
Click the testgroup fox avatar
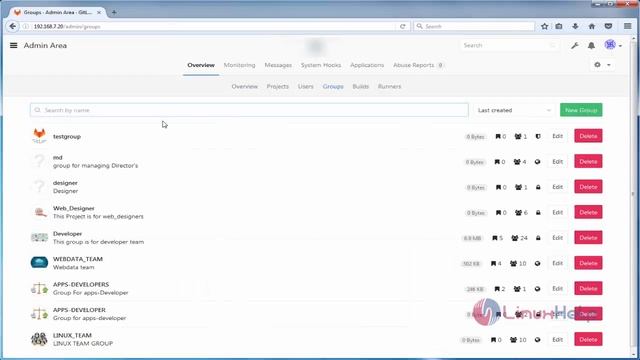[x=39, y=136]
